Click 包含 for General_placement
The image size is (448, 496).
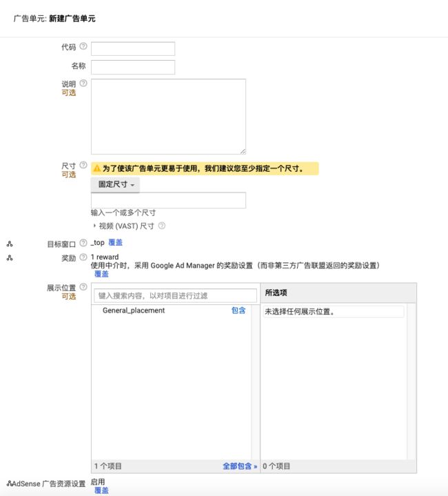tap(238, 310)
